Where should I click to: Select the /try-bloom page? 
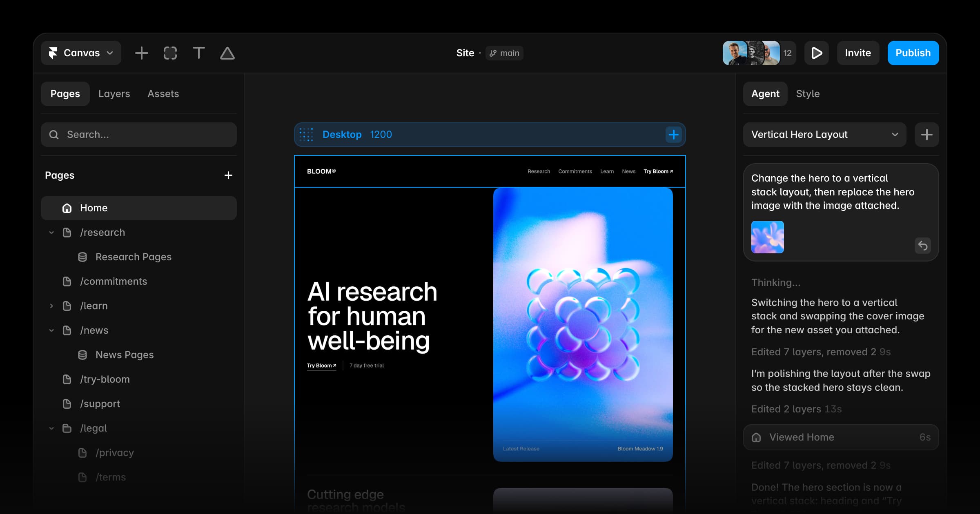(139, 379)
